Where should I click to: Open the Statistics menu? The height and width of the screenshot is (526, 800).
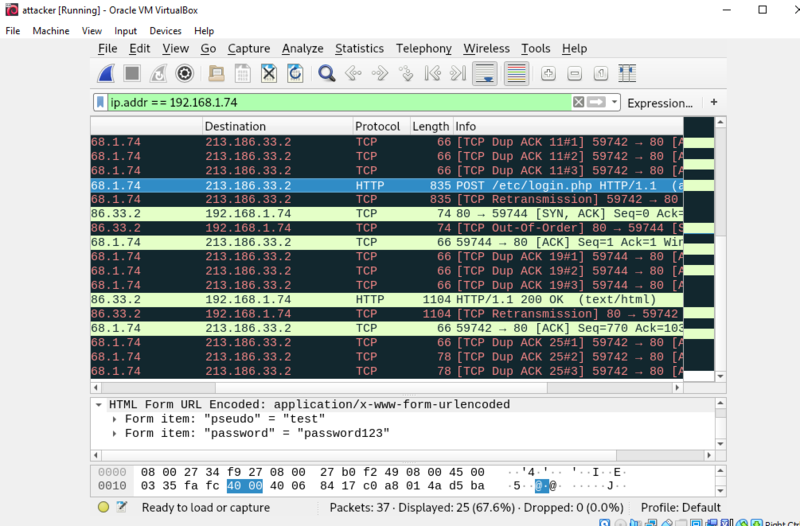(359, 48)
